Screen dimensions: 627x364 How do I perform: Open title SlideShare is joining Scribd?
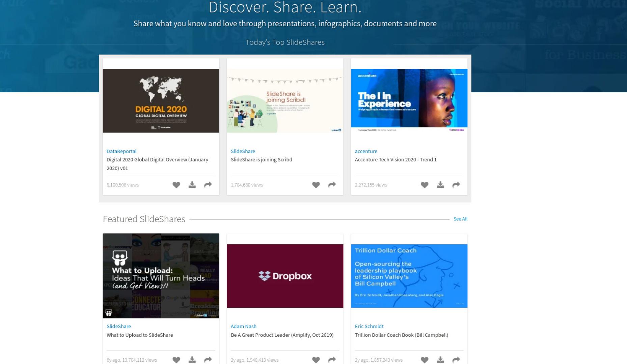262,160
